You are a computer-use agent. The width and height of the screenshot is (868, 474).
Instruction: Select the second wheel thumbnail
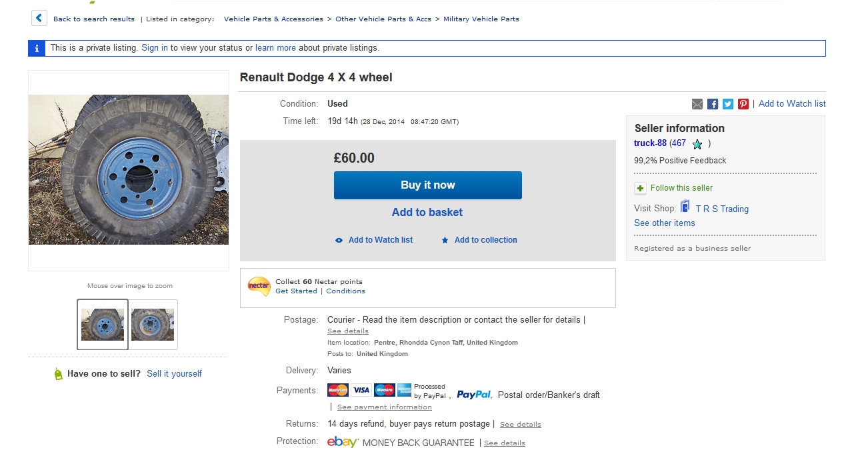pyautogui.click(x=153, y=325)
